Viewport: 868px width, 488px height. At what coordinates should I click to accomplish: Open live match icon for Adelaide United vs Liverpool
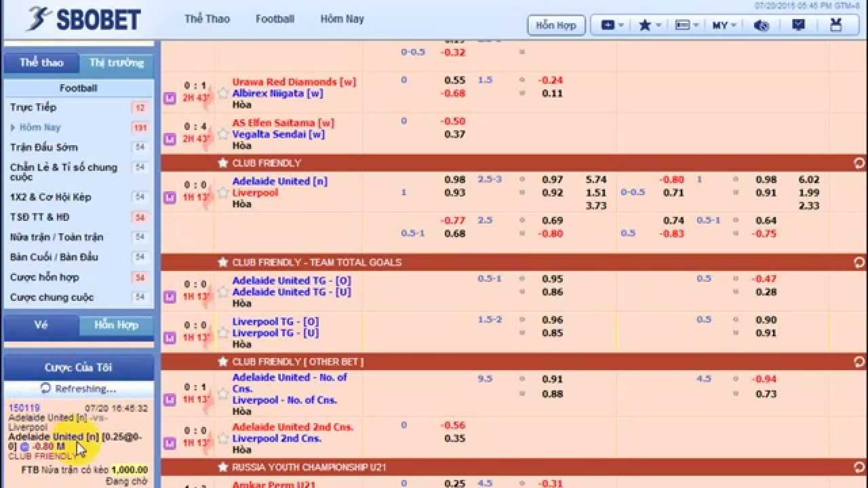click(x=170, y=198)
